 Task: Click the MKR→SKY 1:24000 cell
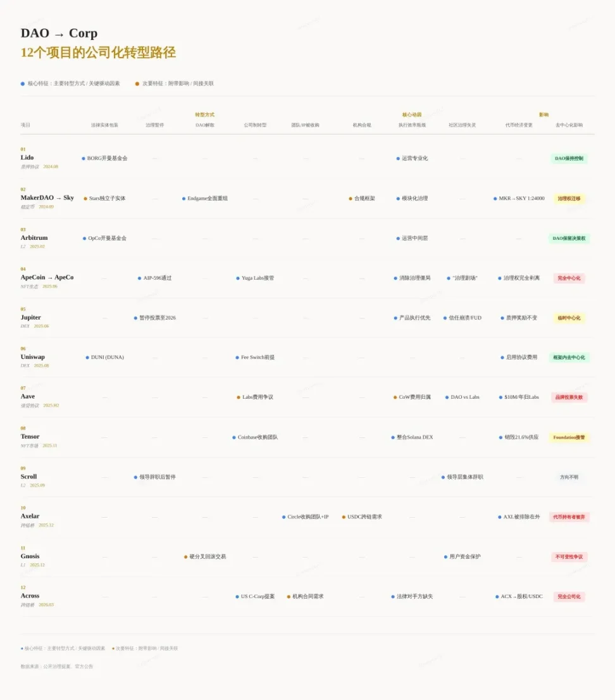coord(521,198)
